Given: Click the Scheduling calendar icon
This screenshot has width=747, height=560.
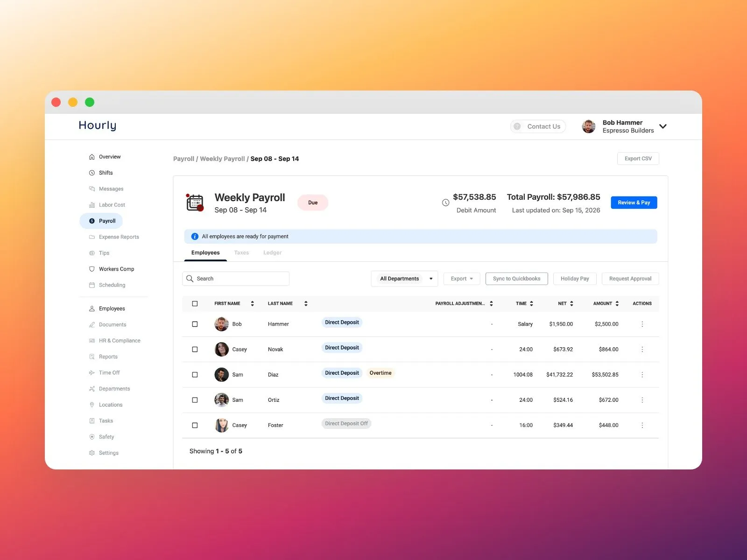Looking at the screenshot, I should (92, 285).
